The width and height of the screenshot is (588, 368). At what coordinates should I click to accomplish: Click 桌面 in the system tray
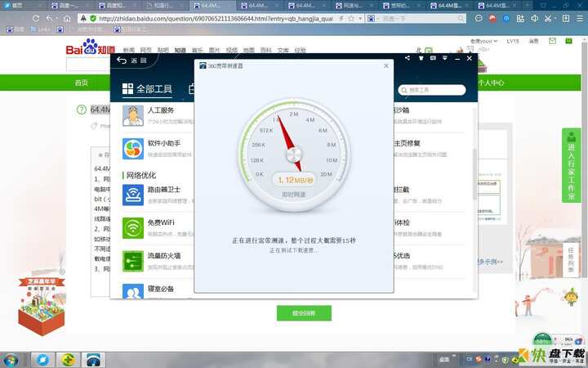pos(443,359)
